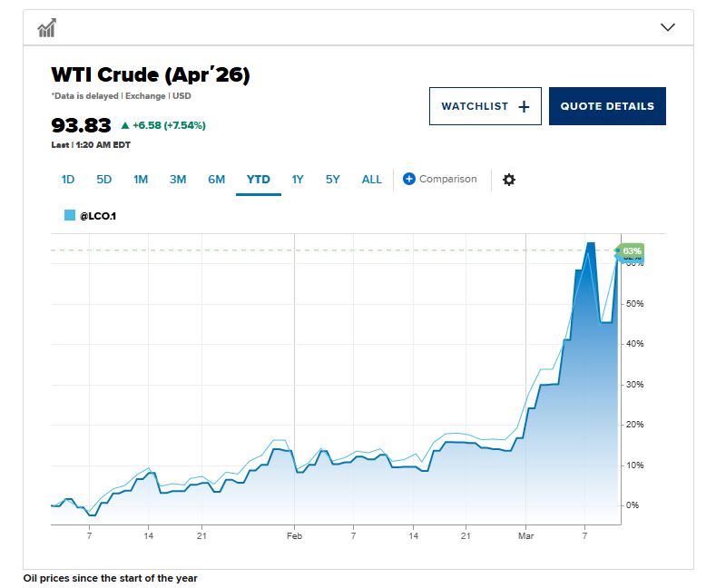Screen dimensions: 716x588
Task: Select the 3M time range
Action: pyautogui.click(x=178, y=180)
